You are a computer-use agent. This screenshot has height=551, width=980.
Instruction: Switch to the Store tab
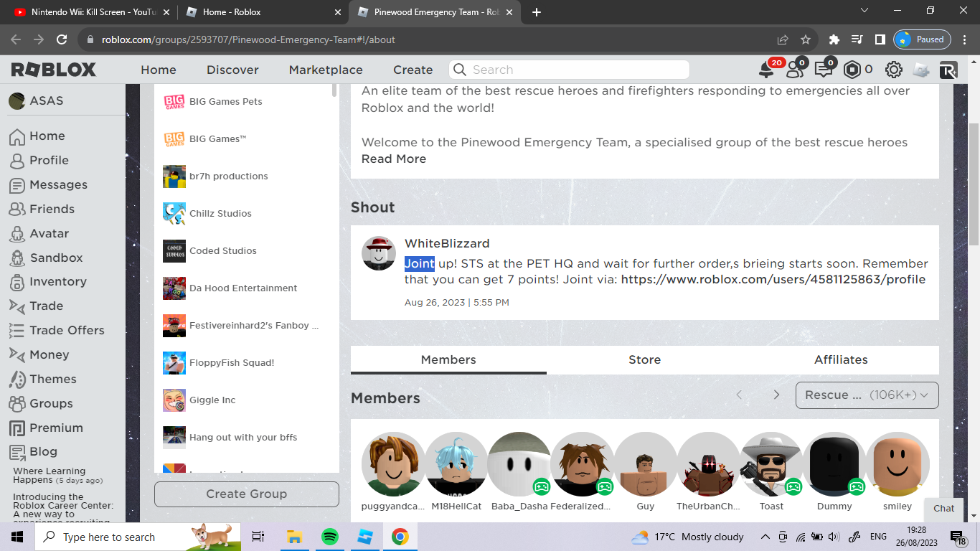(644, 359)
